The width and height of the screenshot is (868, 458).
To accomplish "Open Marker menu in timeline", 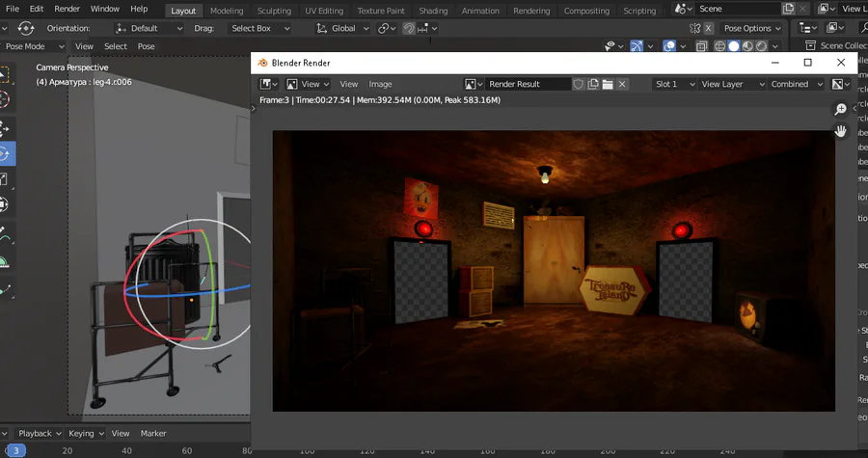I will (153, 434).
